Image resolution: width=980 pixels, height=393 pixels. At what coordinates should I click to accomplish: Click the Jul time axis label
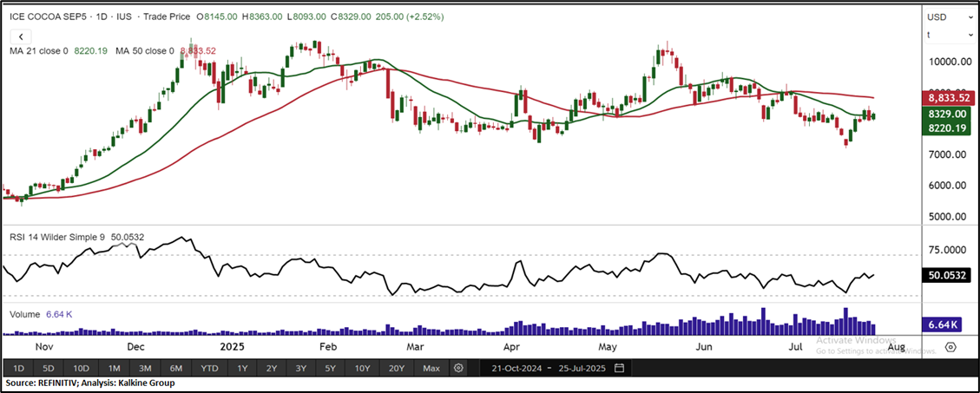[x=796, y=346]
